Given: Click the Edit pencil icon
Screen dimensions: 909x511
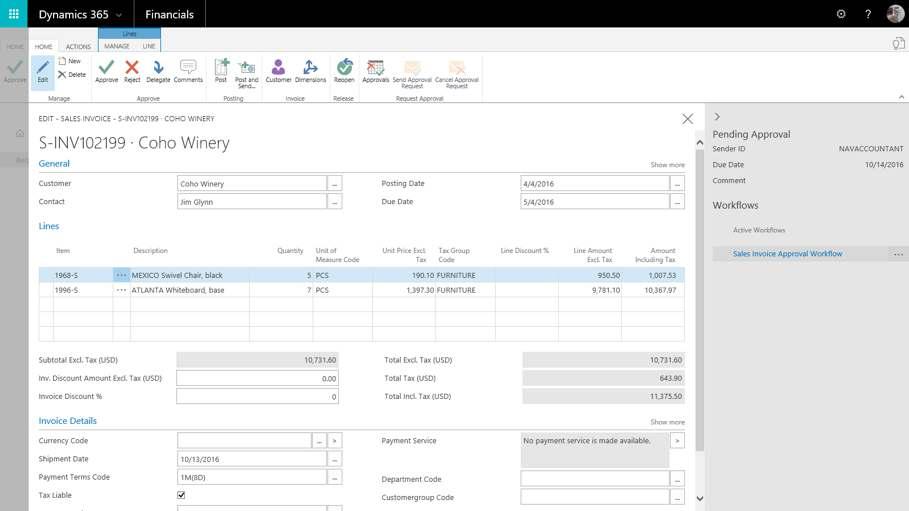Looking at the screenshot, I should point(43,72).
